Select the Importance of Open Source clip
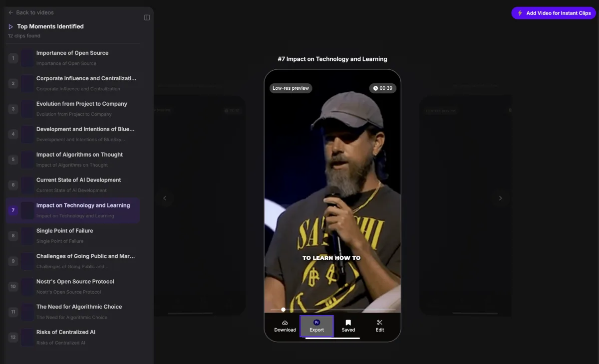Screen dimensions: 599x364 tap(73, 58)
